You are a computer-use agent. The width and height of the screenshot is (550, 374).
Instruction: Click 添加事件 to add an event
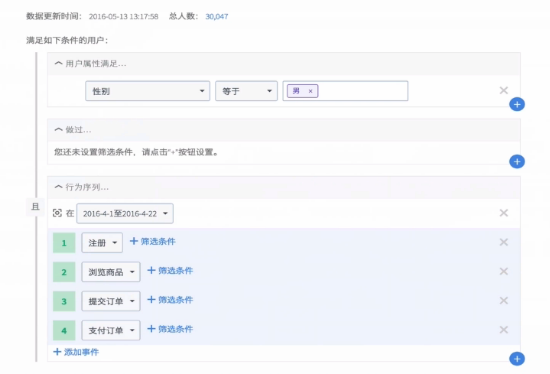pos(76,352)
